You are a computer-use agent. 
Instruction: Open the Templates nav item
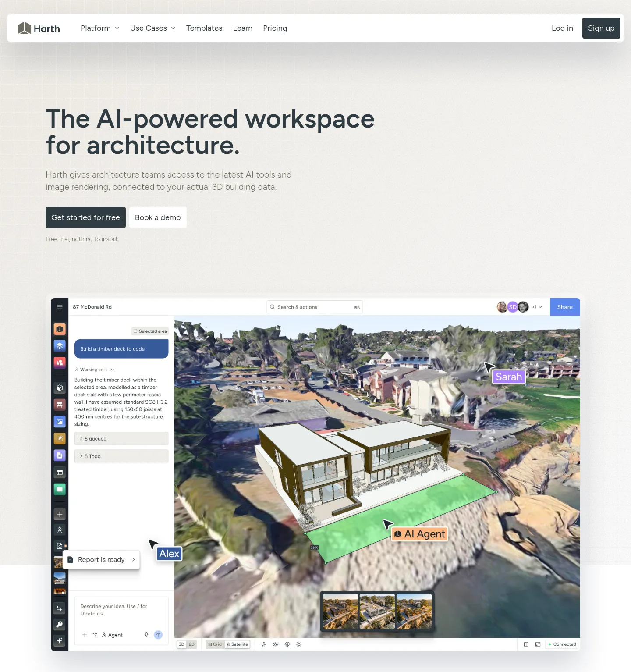[204, 28]
